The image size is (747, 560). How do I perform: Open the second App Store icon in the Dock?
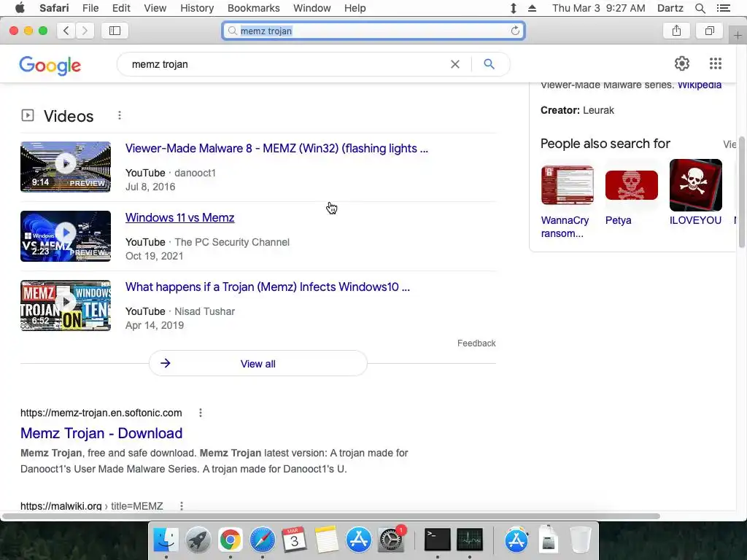coord(516,540)
